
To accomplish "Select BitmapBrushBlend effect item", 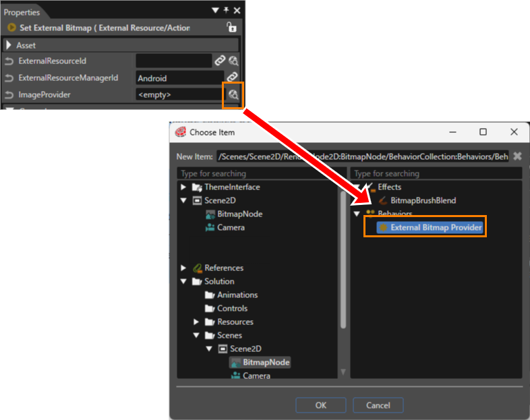I will (x=423, y=200).
